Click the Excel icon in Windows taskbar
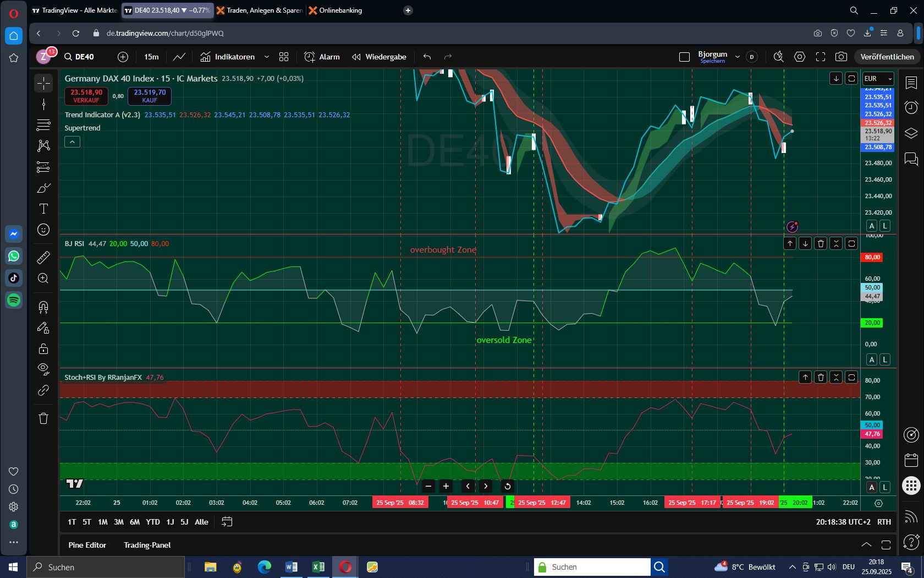 pyautogui.click(x=318, y=567)
